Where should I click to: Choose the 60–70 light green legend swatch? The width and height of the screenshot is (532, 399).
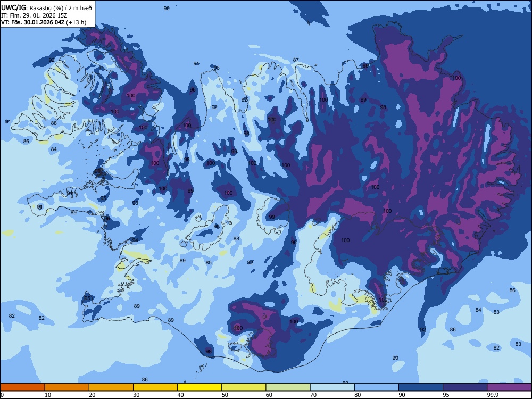(x=288, y=387)
